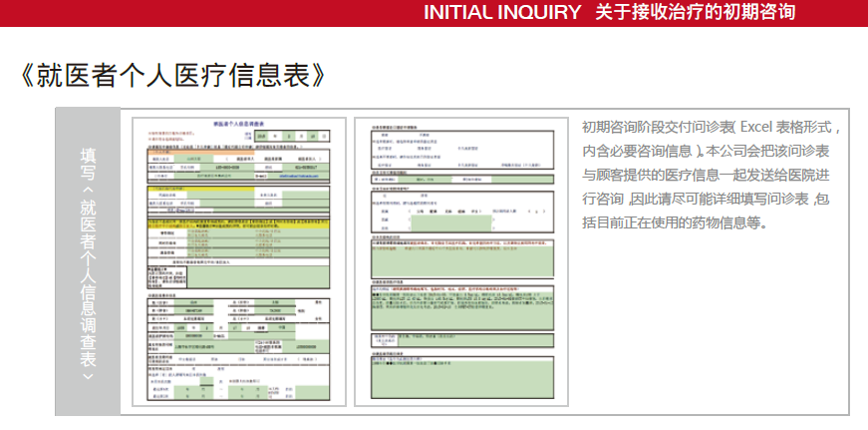
Task: Click the INITIAL INQUIRY header text
Action: pyautogui.click(x=502, y=12)
